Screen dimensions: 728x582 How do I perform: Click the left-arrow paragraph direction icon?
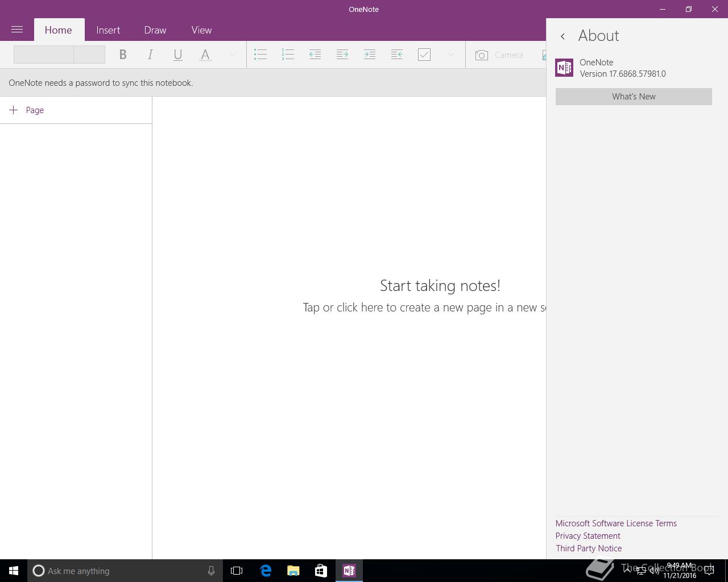click(x=397, y=55)
